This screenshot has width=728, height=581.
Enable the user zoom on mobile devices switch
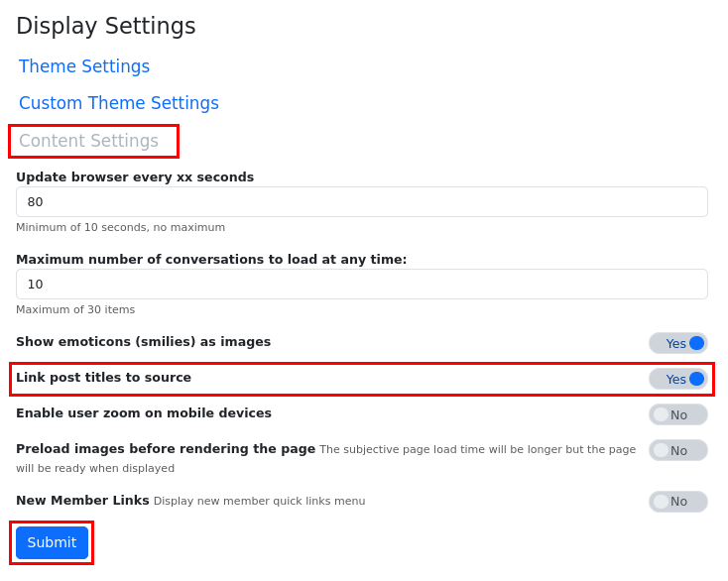coord(678,414)
